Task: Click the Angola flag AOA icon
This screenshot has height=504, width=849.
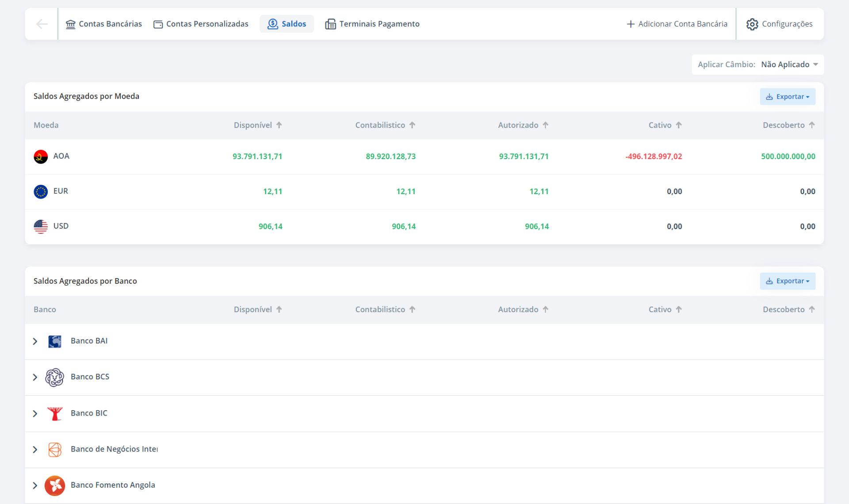Action: [41, 157]
